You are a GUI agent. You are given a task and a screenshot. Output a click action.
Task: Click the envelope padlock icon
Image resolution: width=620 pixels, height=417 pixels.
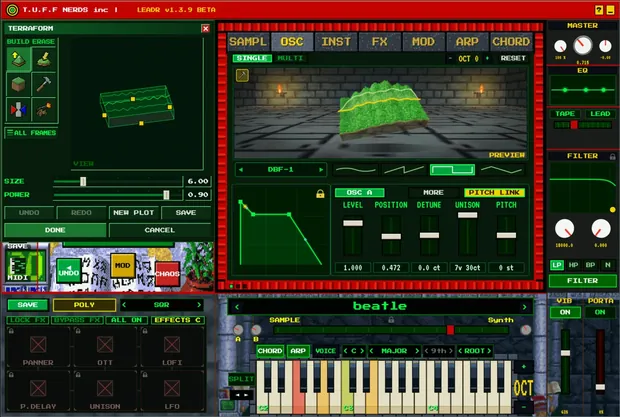(x=320, y=194)
